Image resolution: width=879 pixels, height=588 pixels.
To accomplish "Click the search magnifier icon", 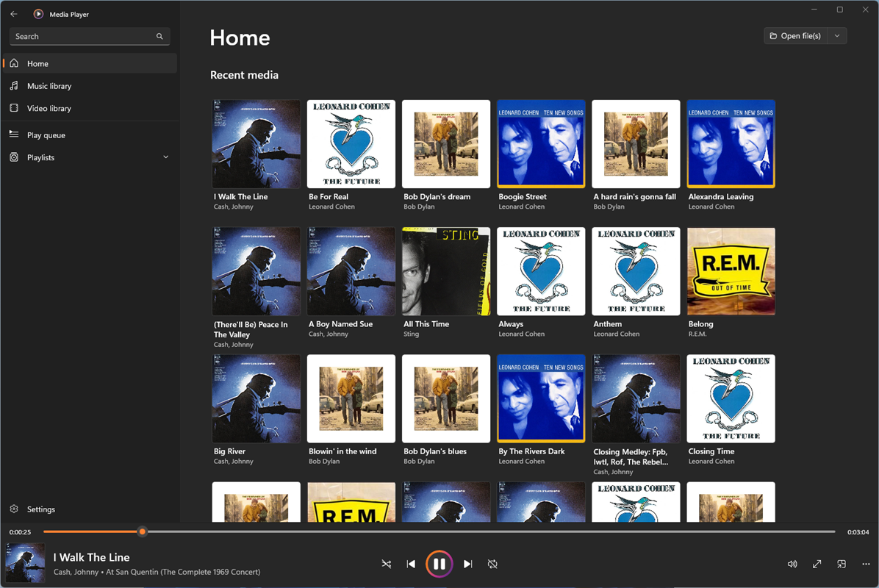I will click(159, 37).
